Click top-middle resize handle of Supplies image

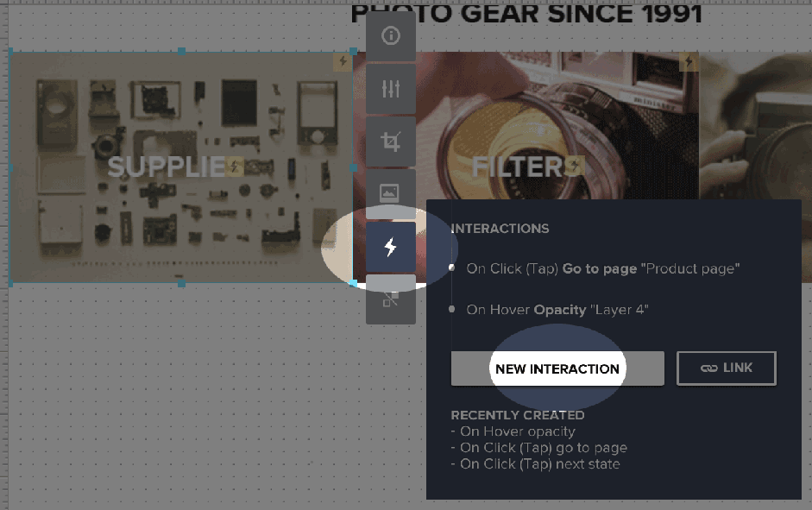coord(182,51)
